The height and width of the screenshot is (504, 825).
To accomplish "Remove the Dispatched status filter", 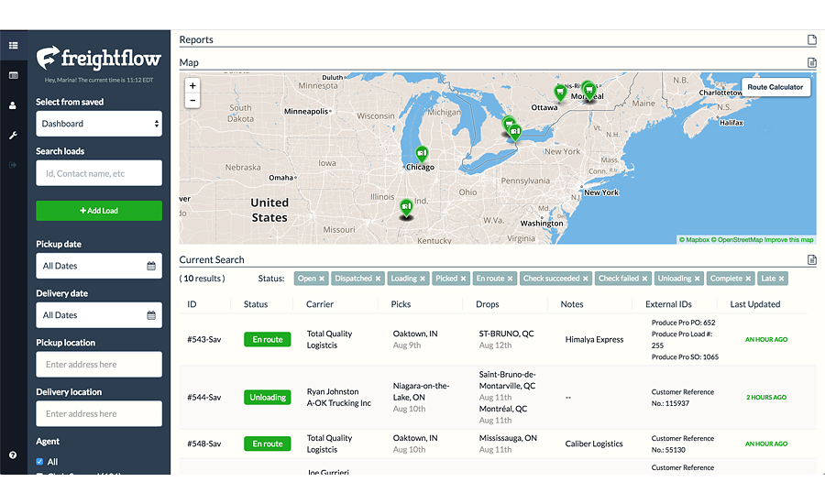I will [x=378, y=279].
